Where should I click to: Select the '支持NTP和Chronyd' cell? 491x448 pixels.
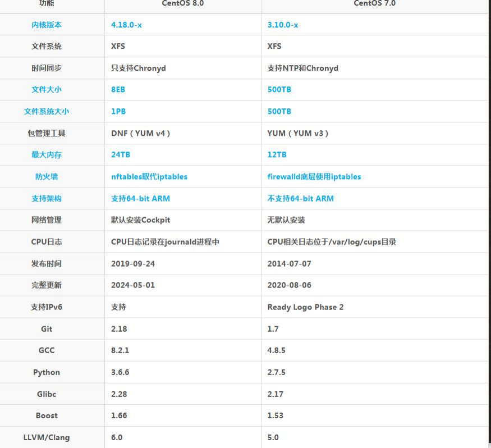click(x=303, y=68)
